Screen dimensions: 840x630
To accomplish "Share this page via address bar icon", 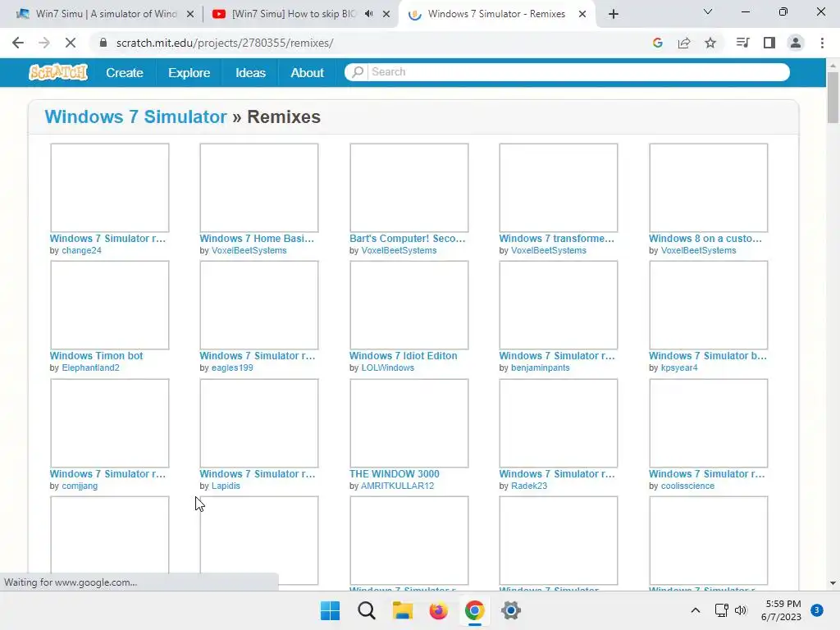I will point(684,43).
